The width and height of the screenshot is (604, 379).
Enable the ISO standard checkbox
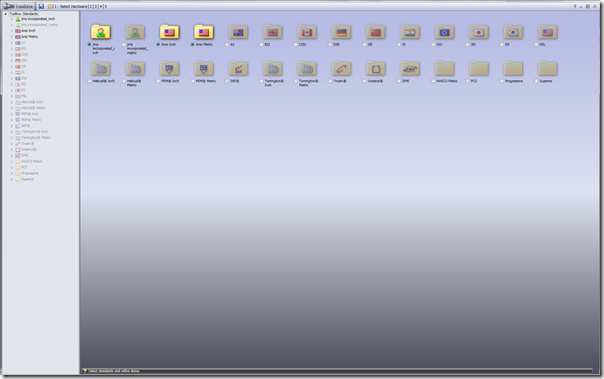433,45
